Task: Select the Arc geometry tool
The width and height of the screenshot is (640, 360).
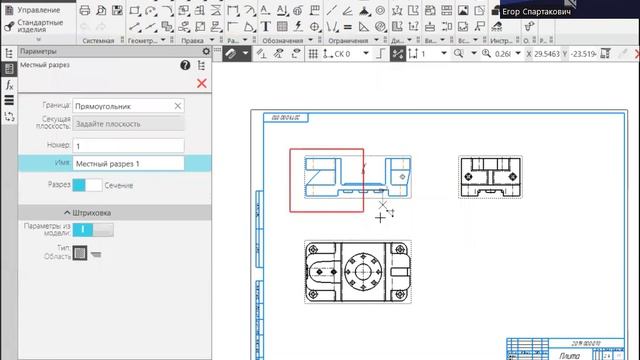Action: point(151,10)
